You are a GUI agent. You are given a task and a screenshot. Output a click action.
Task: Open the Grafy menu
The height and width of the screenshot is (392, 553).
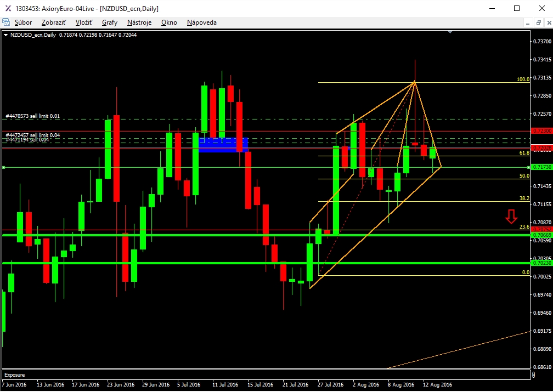(110, 22)
